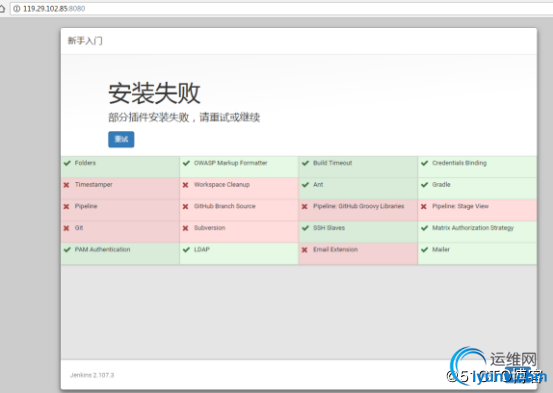
Task: Click the browser address bar showing 119.29.102.85
Action: [281, 8]
